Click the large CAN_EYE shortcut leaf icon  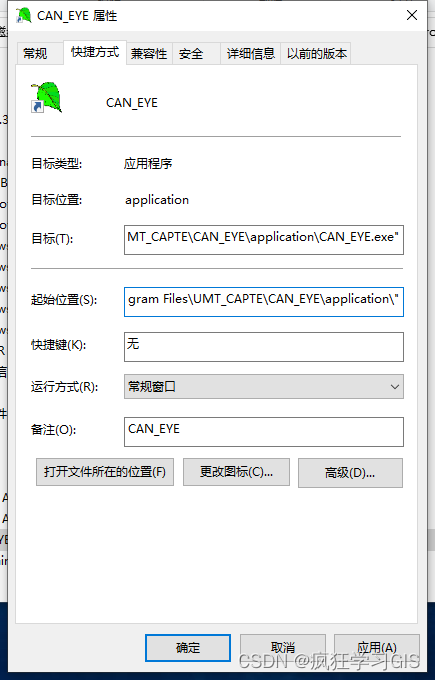(x=46, y=98)
